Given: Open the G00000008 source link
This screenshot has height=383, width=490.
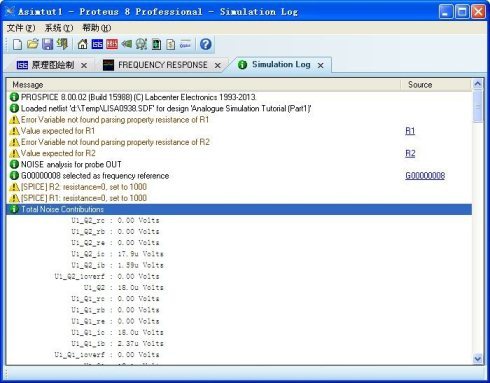Looking at the screenshot, I should 425,176.
